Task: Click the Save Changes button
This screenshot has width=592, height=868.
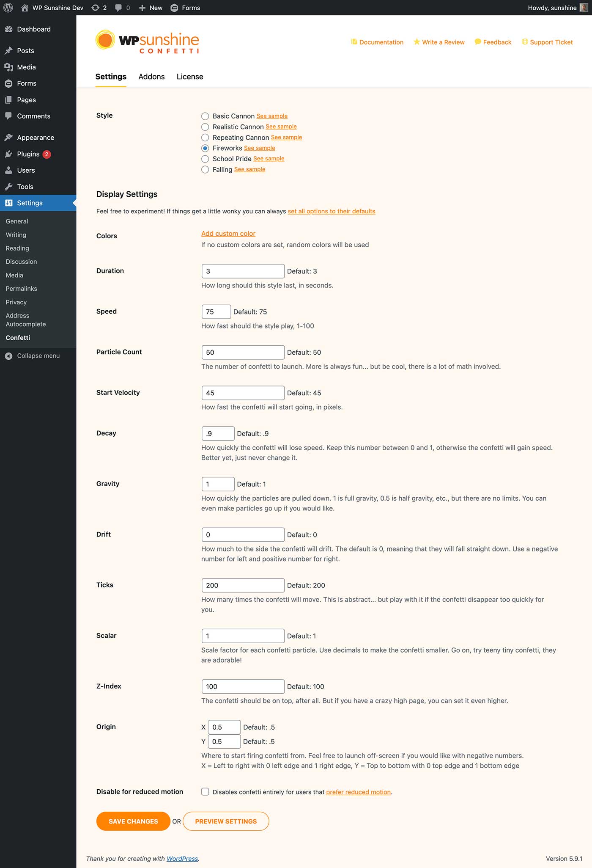Action: pyautogui.click(x=133, y=821)
